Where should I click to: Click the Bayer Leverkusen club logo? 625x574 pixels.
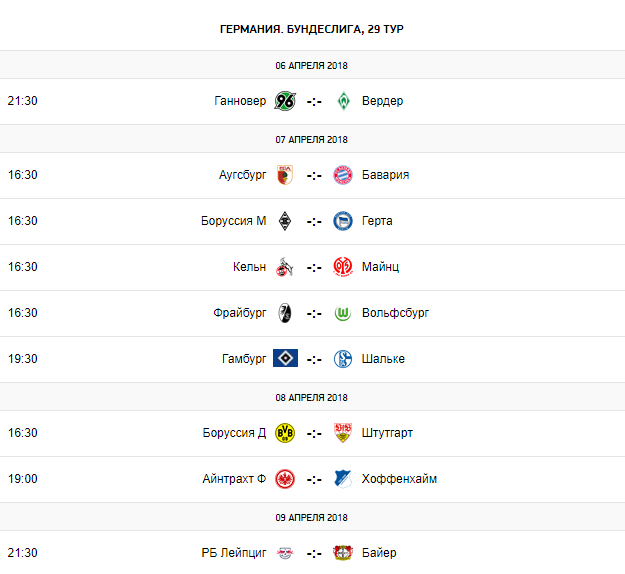coord(343,553)
